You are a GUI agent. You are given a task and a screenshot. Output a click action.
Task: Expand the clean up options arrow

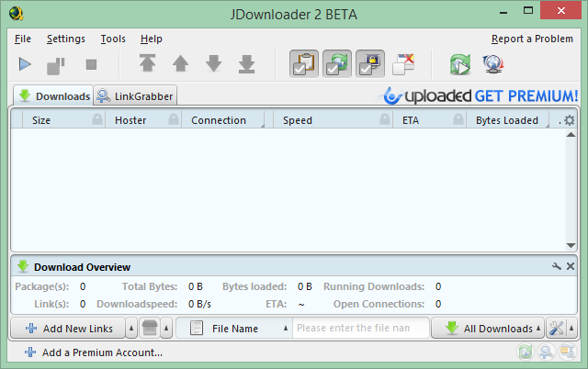166,329
